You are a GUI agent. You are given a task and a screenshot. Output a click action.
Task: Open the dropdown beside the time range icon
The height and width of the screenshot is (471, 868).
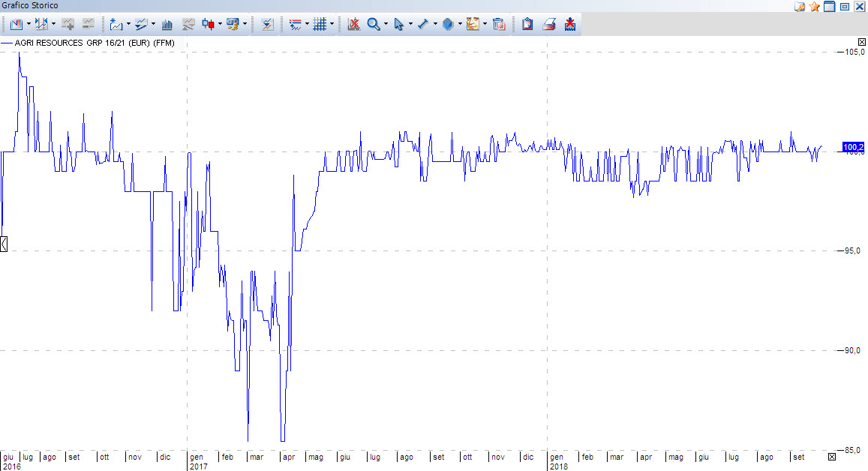54,24
